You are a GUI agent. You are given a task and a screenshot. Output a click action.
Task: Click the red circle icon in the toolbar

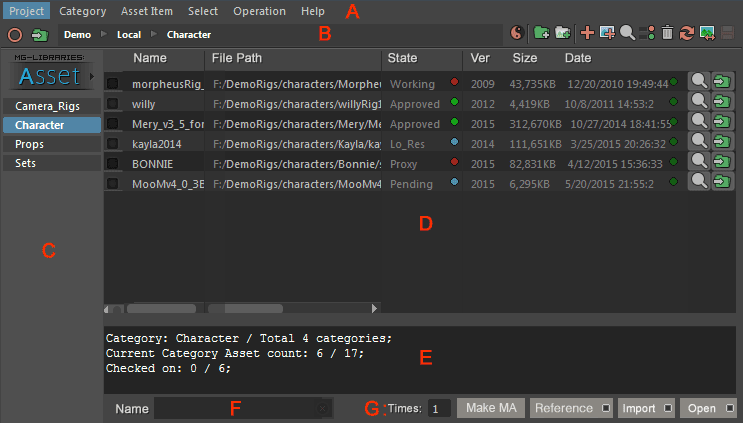15,35
